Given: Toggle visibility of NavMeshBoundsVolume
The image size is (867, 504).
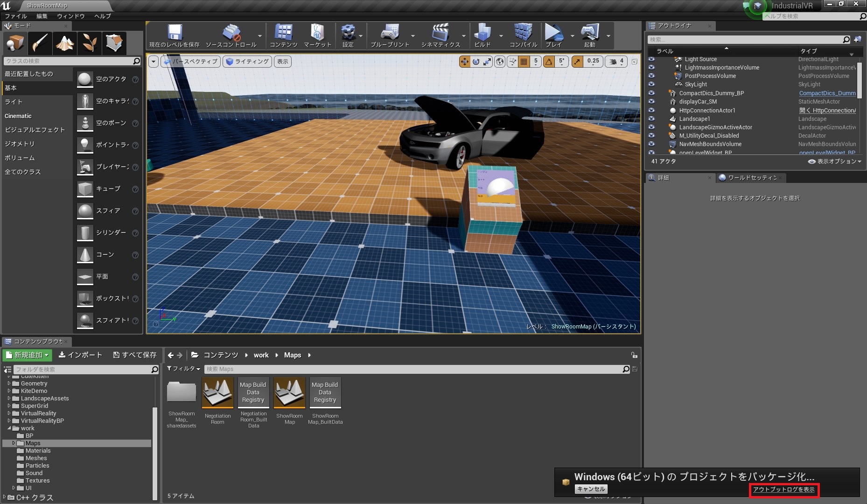Looking at the screenshot, I should tap(651, 144).
